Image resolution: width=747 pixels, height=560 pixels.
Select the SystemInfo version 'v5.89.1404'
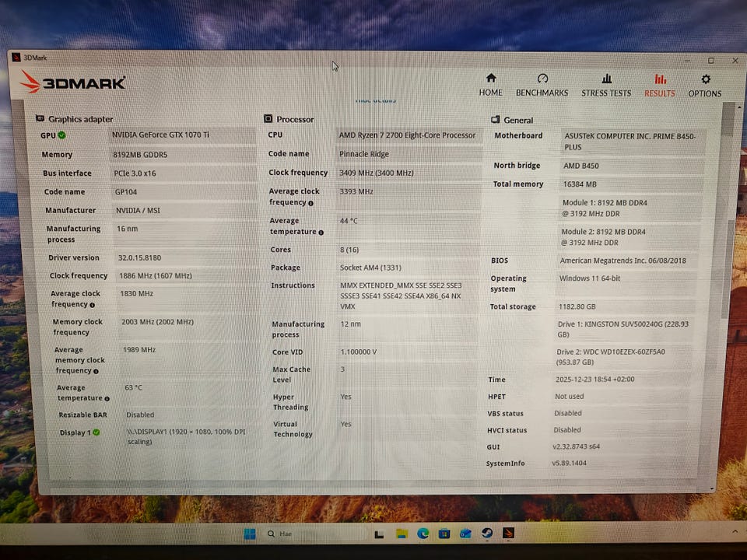coord(569,463)
